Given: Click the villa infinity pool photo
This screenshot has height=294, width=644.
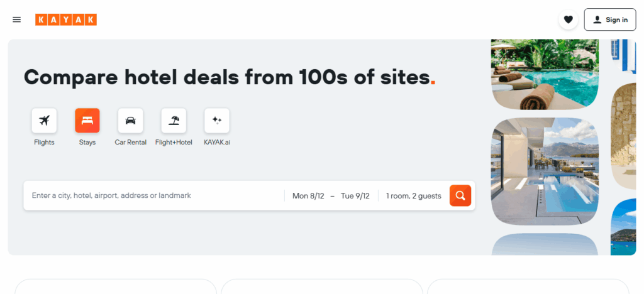Looking at the screenshot, I should coord(545,171).
